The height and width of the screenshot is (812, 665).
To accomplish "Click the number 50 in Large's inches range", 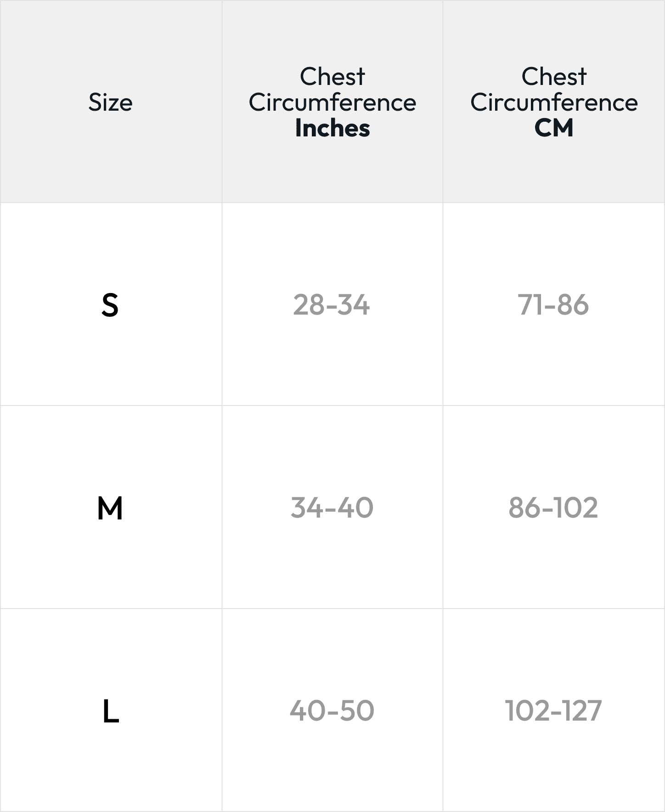I will pyautogui.click(x=357, y=710).
